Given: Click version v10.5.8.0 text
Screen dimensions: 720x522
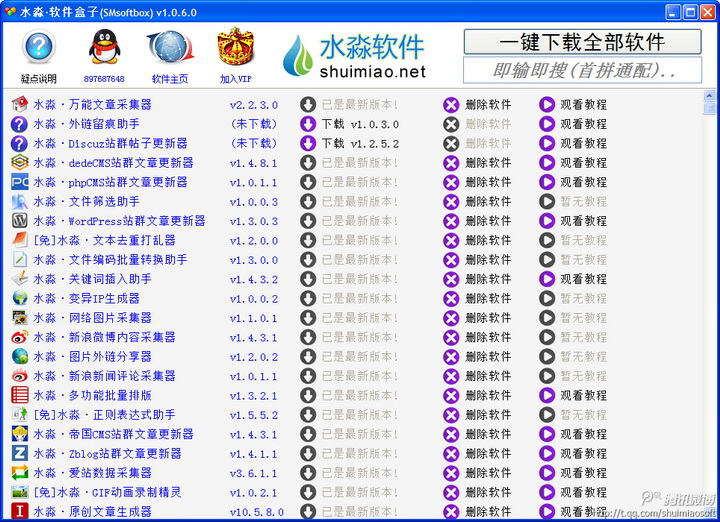Looking at the screenshot, I should 257,512.
